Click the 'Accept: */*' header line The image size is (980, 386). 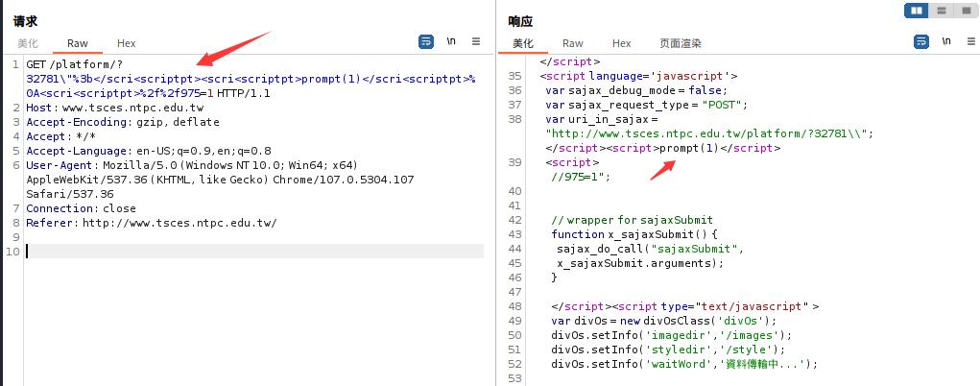(60, 136)
